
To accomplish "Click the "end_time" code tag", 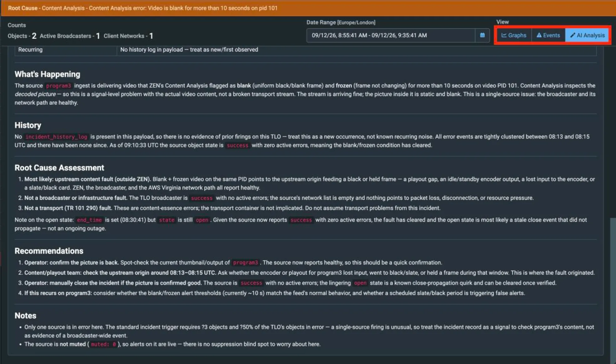I will coord(89,220).
